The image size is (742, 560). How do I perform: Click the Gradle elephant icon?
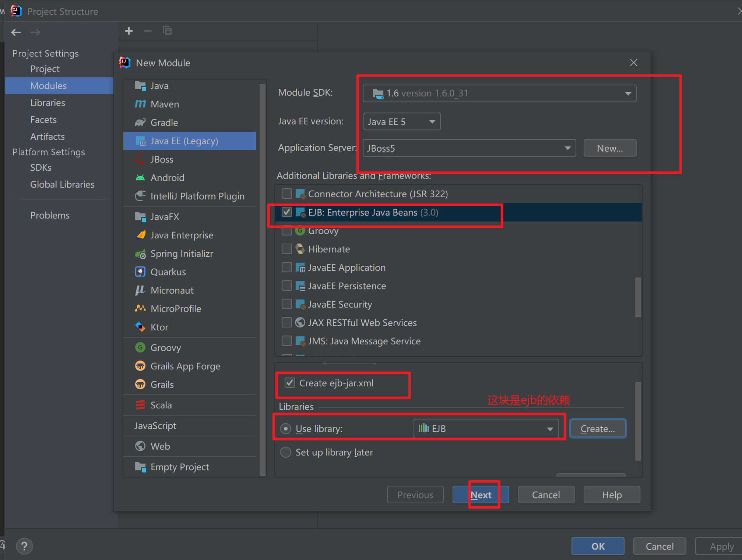(140, 123)
